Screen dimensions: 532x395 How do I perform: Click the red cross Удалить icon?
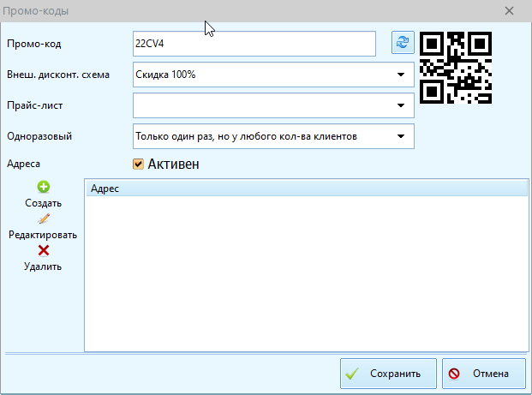click(x=43, y=250)
